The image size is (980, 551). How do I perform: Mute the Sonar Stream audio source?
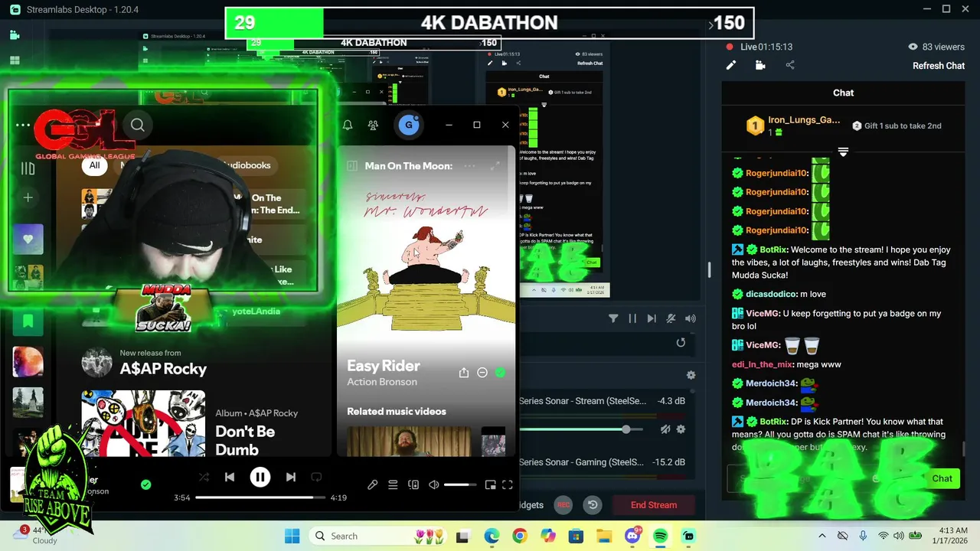pos(665,429)
